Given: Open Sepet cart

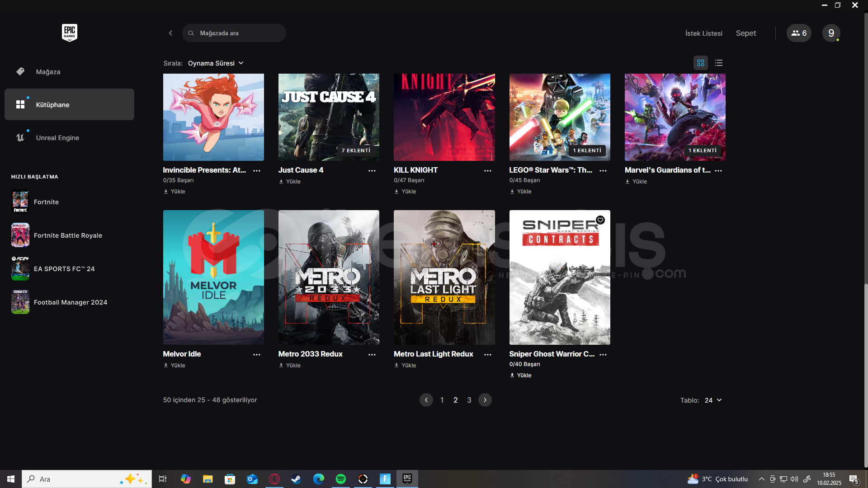Looking at the screenshot, I should click(745, 33).
